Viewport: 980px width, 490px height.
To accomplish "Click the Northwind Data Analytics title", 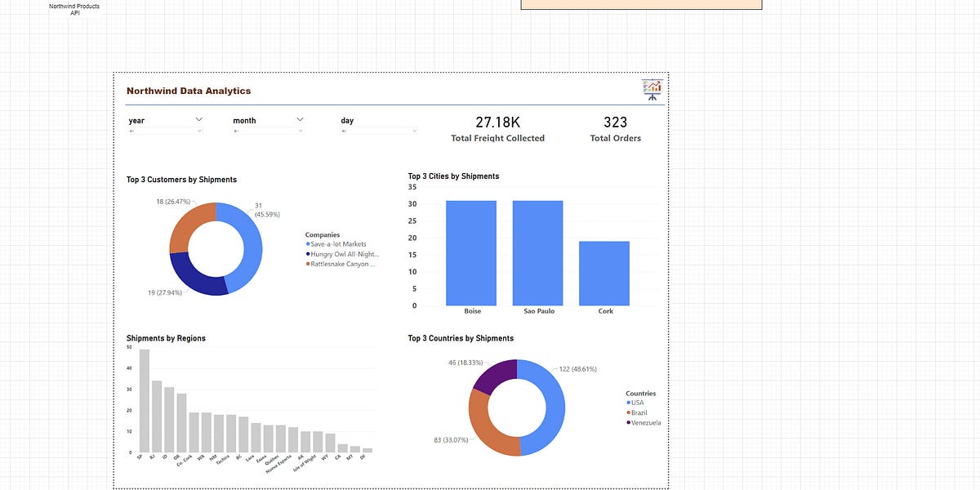I will coord(187,91).
